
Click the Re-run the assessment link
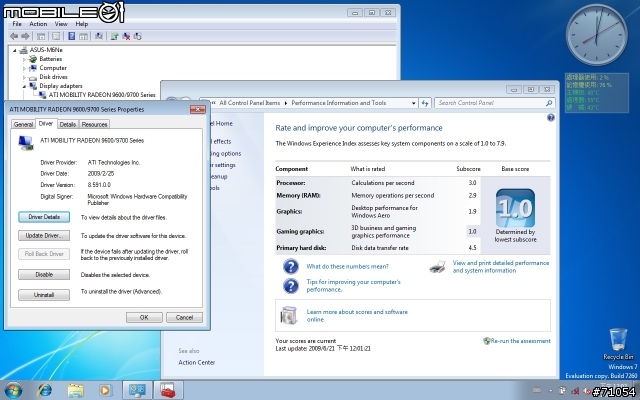517,341
